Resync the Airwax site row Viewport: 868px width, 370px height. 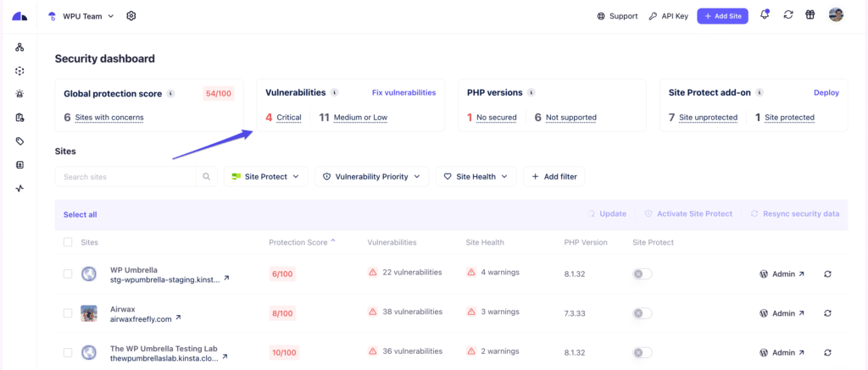[827, 313]
